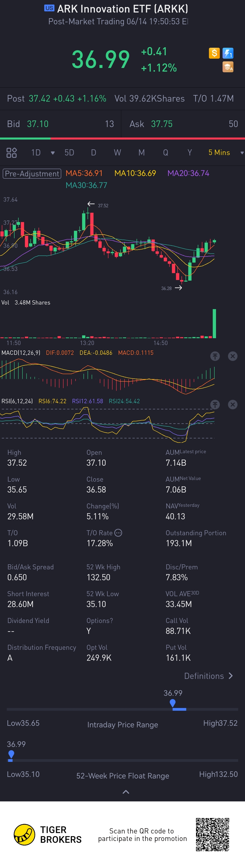Tap the orange dollar sign icon
This screenshot has width=245, height=868.
point(214,53)
